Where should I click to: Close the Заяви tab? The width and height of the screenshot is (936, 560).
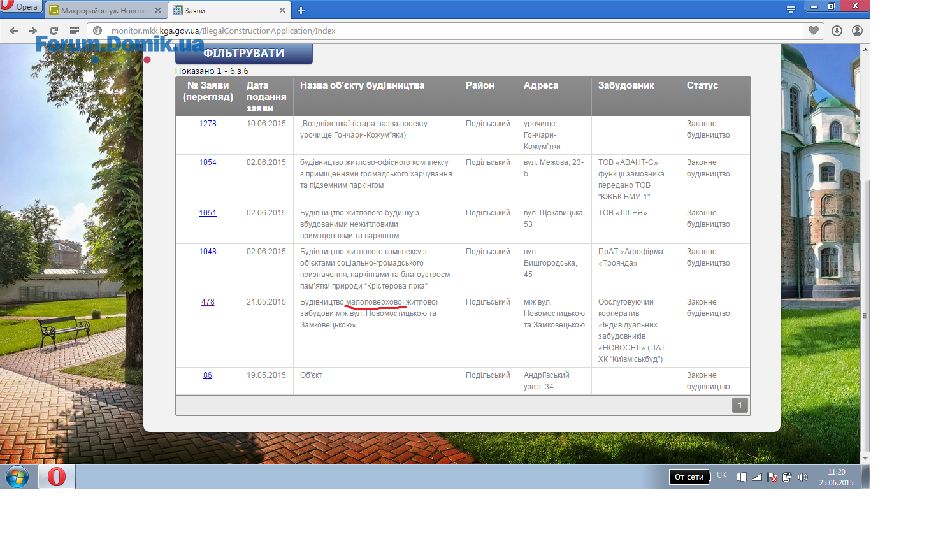click(x=282, y=10)
